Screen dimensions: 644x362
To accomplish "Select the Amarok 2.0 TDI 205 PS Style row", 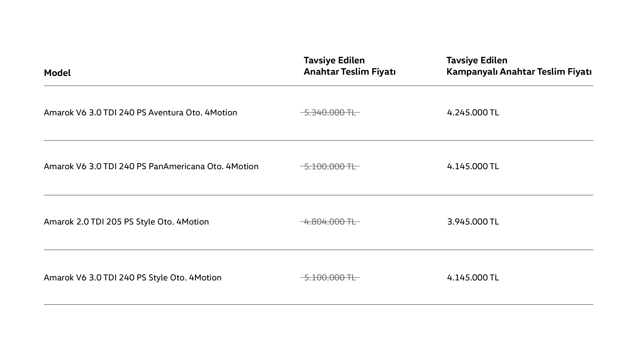I will click(126, 222).
